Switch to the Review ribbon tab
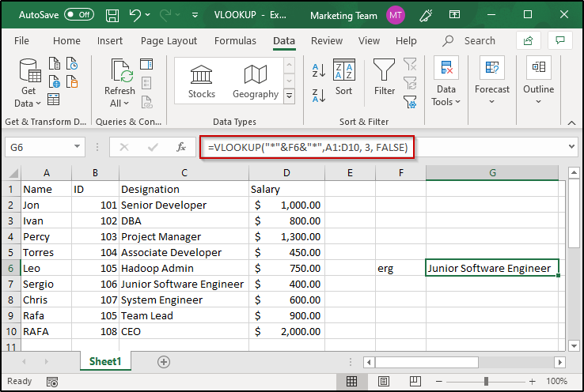 point(327,40)
